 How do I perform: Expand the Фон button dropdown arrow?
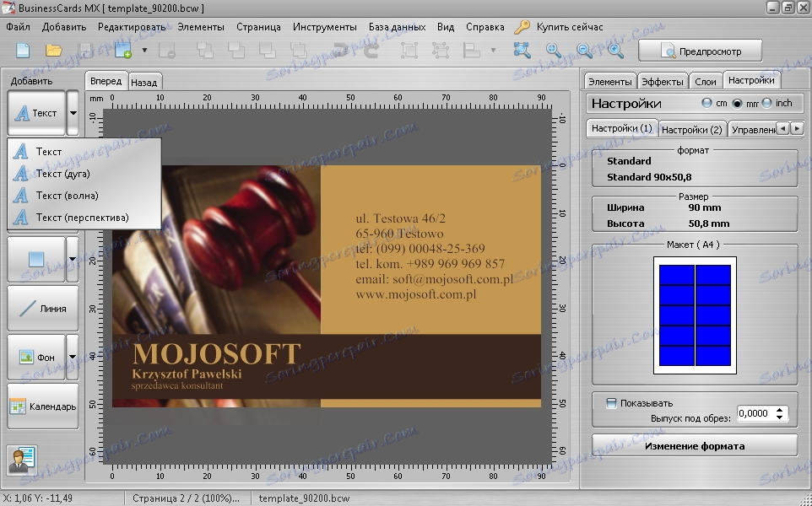[x=73, y=358]
